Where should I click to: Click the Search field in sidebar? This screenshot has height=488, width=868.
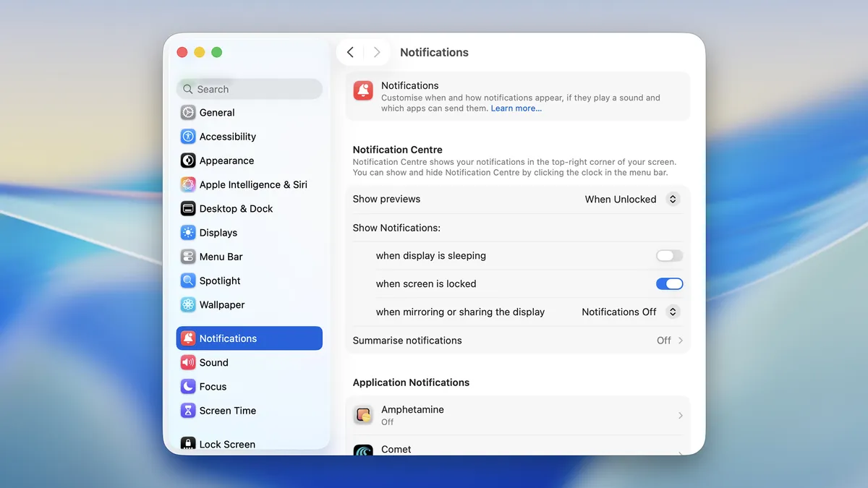point(250,89)
